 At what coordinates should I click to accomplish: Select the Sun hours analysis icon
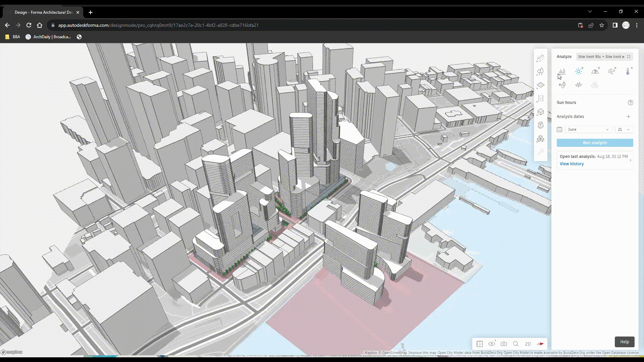(579, 71)
